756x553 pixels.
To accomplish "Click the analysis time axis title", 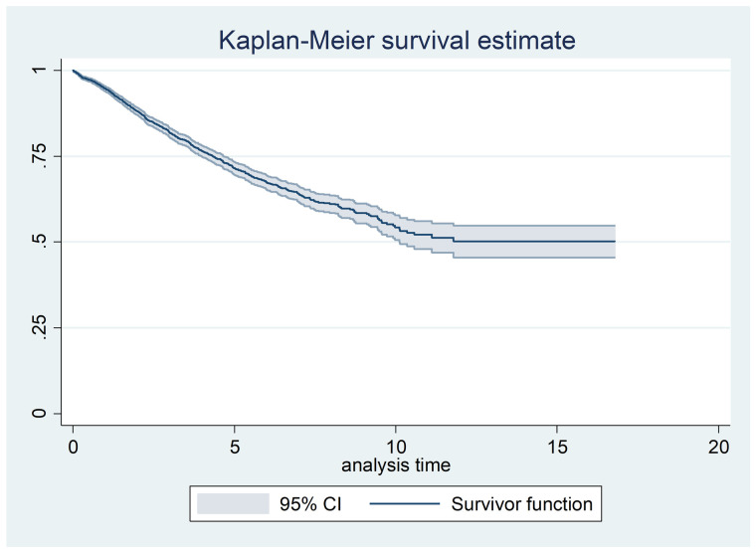I will pos(396,465).
